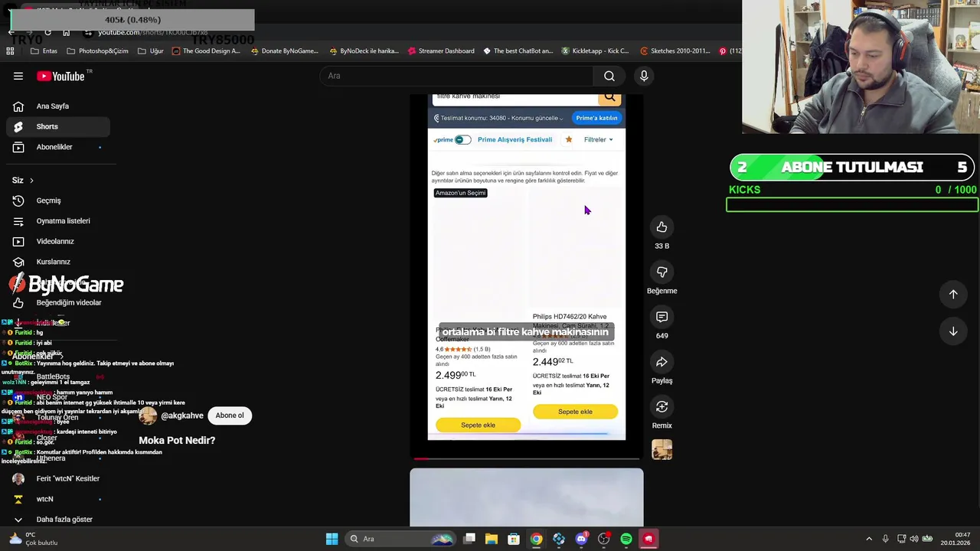Start voice search with the microphone icon
980x551 pixels.
(x=644, y=76)
